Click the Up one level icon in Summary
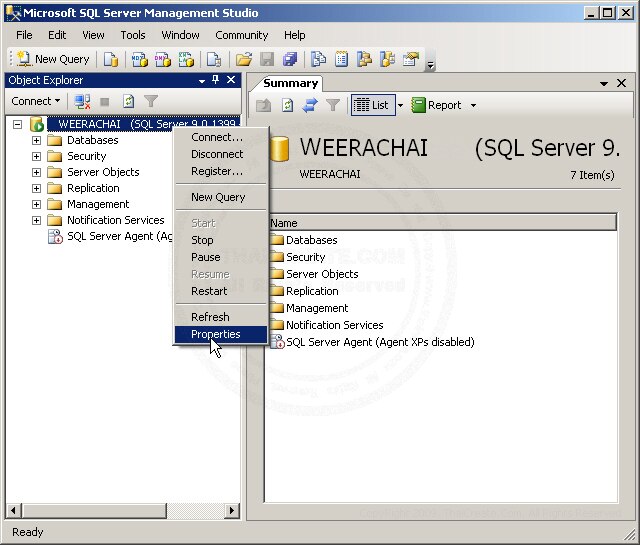Viewport: 640px width, 545px height. 264,105
